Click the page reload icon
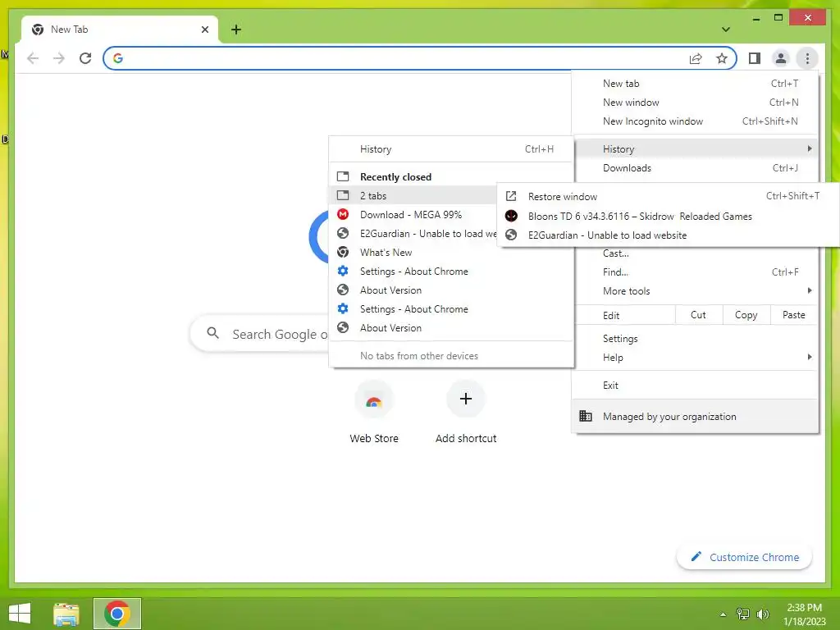Image resolution: width=840 pixels, height=630 pixels. 85,58
